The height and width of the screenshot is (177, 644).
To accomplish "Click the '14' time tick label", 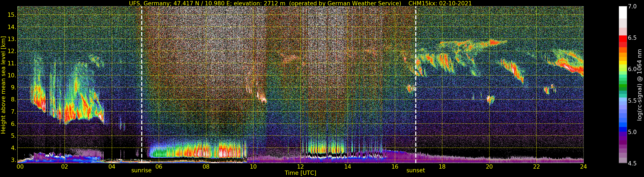I will 347,166.
